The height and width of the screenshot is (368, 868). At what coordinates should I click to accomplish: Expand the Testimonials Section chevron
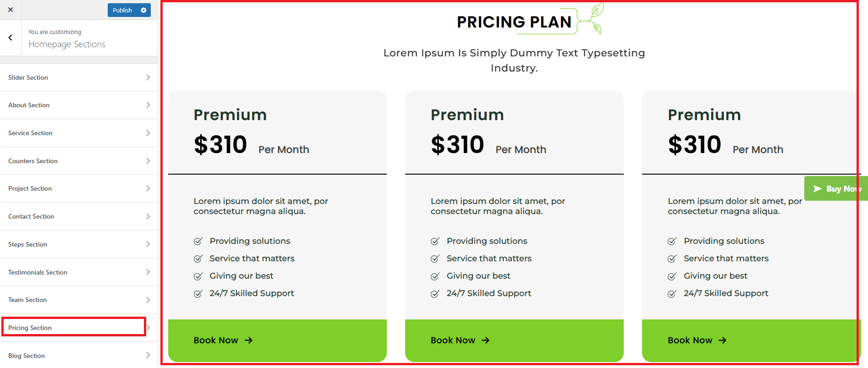coord(148,272)
